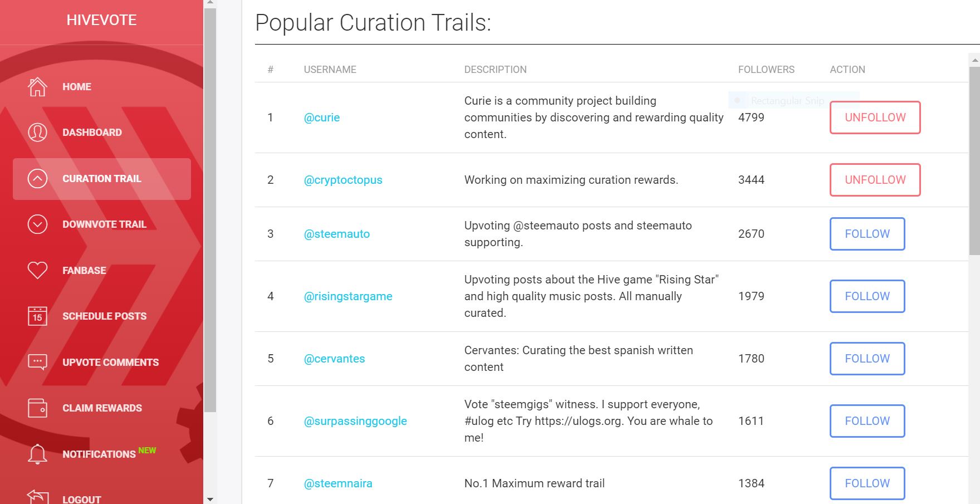Open the @surpassinggoogle profile link
This screenshot has width=980, height=504.
(355, 421)
